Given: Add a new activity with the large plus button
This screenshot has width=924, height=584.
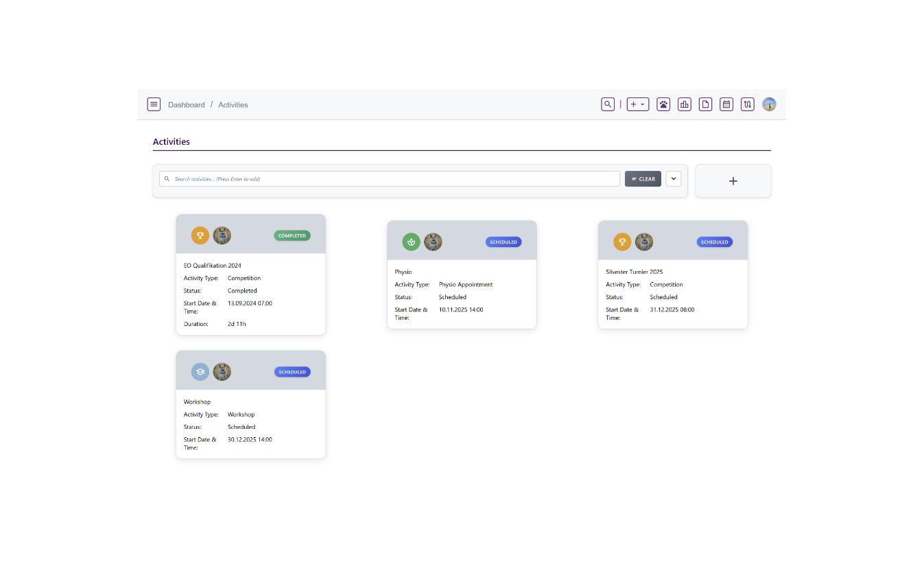Looking at the screenshot, I should 733,180.
